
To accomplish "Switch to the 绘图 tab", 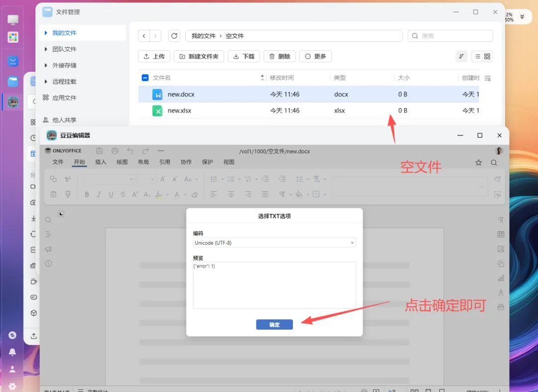I will [x=122, y=162].
